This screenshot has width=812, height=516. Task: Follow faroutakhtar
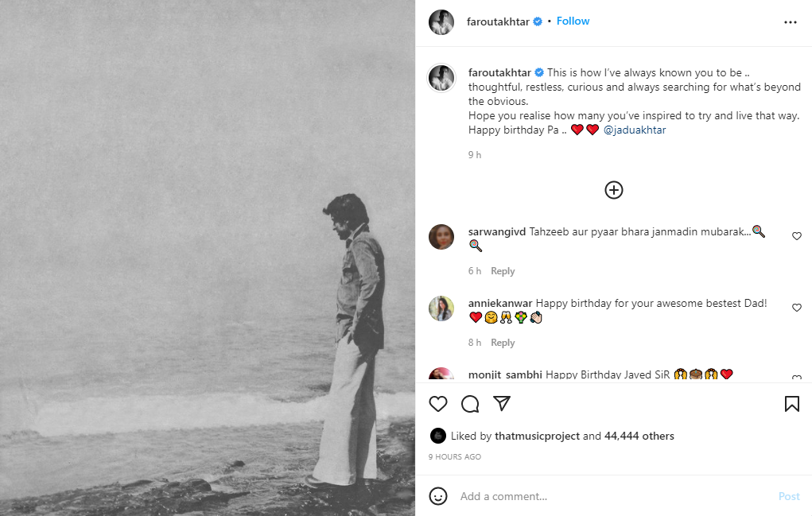573,21
